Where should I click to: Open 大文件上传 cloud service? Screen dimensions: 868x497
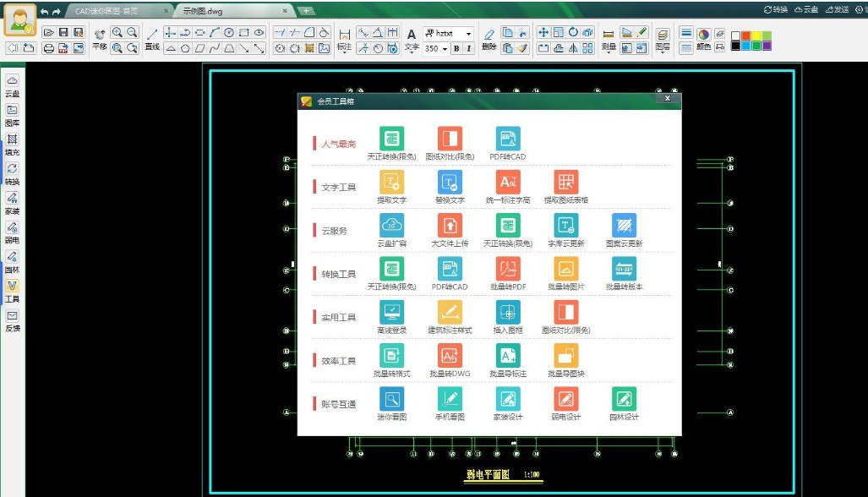coord(450,230)
